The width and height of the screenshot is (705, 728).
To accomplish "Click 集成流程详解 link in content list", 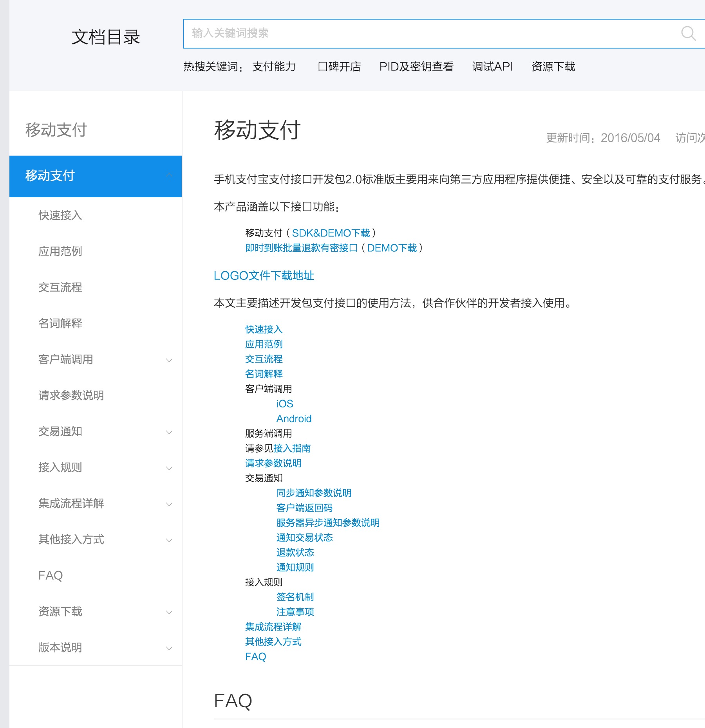I will coord(273,627).
